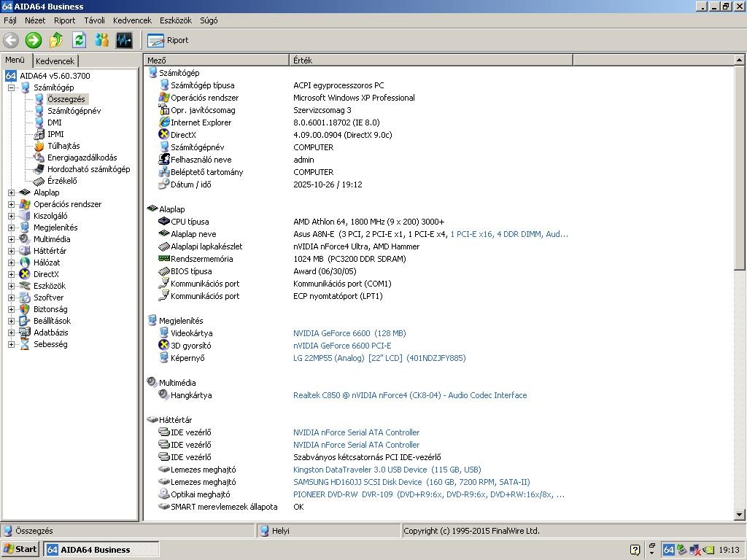Click Számítógépnév tree item icon

tap(39, 111)
